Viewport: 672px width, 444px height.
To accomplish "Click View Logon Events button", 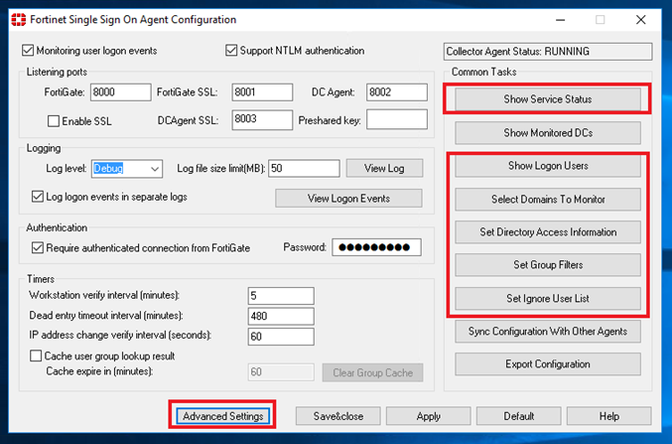I will (349, 198).
